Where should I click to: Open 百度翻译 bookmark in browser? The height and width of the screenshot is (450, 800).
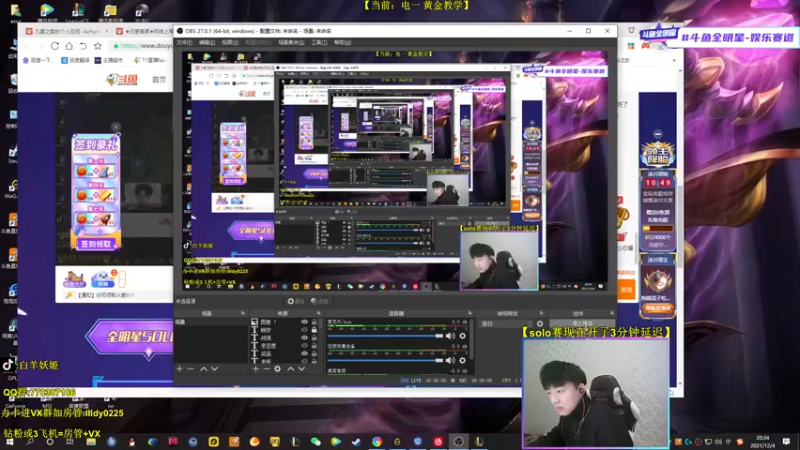pyautogui.click(x=78, y=60)
